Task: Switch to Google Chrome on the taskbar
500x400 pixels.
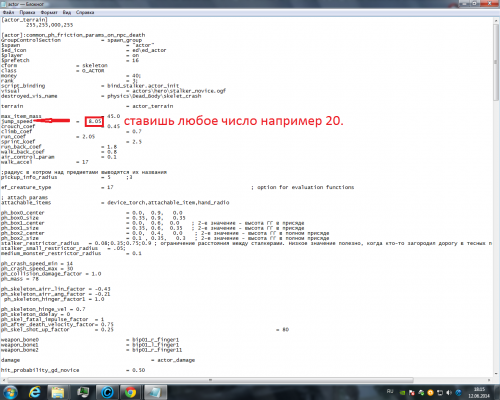Action: pyautogui.click(x=131, y=393)
